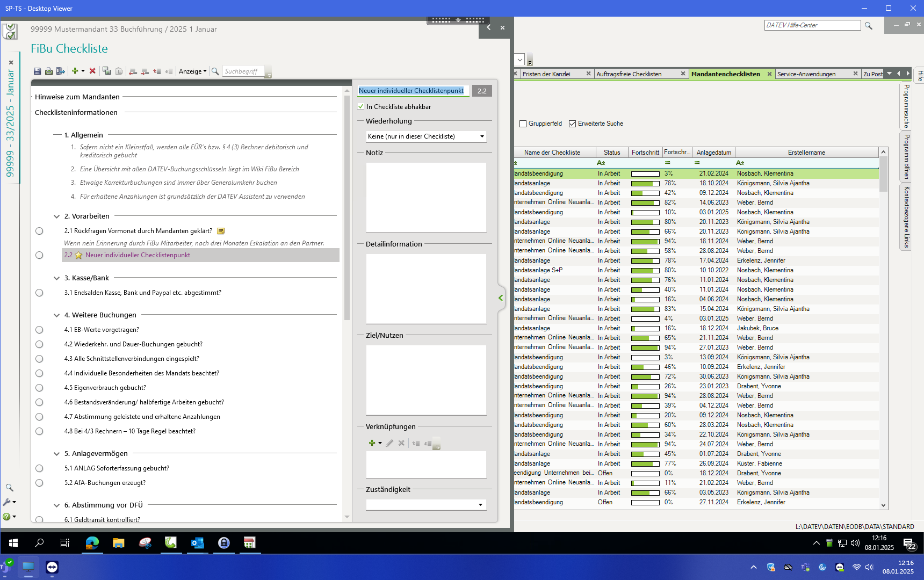Viewport: 924px width, 580px height.
Task: Click into the Notiz text field
Action: pos(426,198)
